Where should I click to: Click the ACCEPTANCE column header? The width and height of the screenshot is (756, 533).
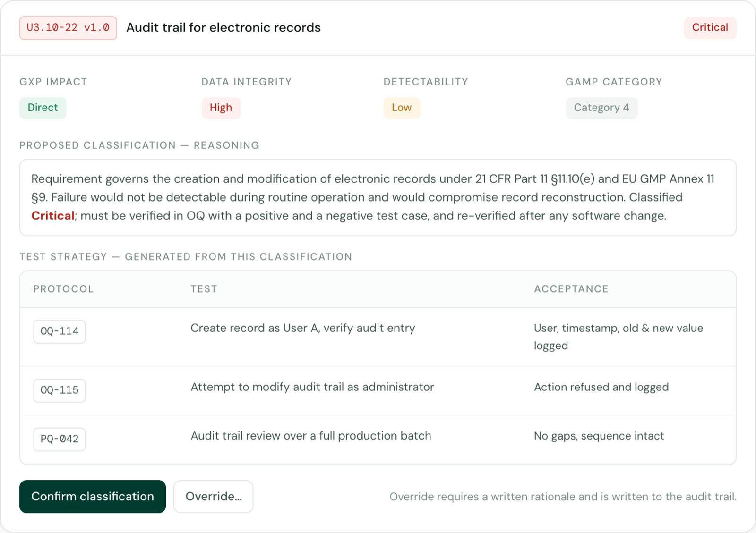[x=571, y=289]
